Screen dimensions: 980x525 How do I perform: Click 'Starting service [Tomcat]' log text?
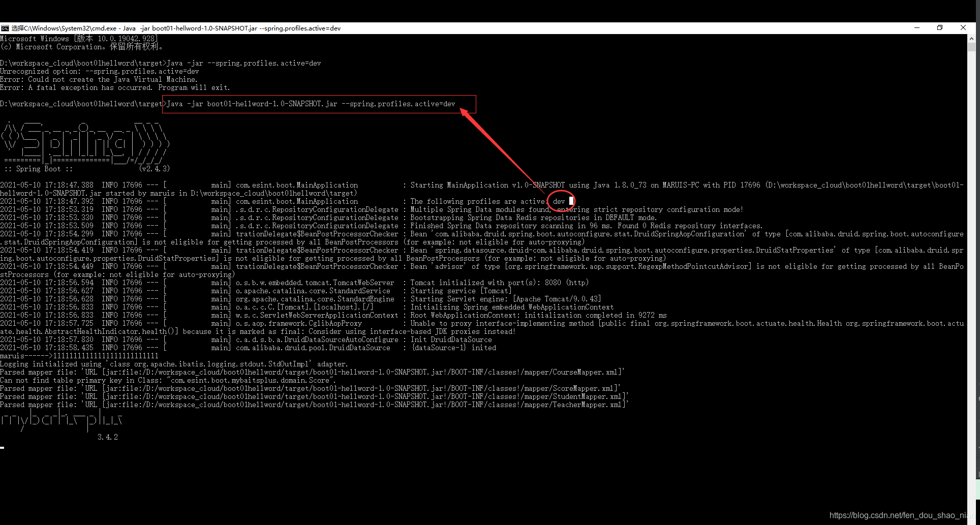(x=461, y=291)
